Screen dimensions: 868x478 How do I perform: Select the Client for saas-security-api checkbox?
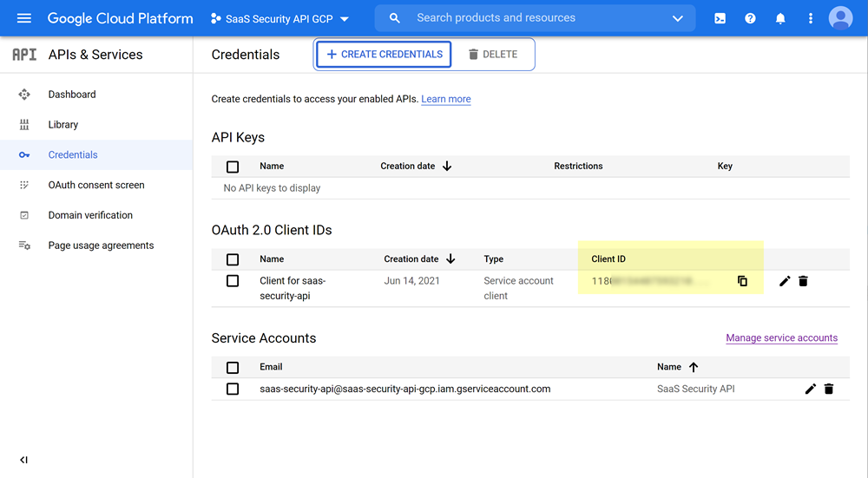[233, 281]
